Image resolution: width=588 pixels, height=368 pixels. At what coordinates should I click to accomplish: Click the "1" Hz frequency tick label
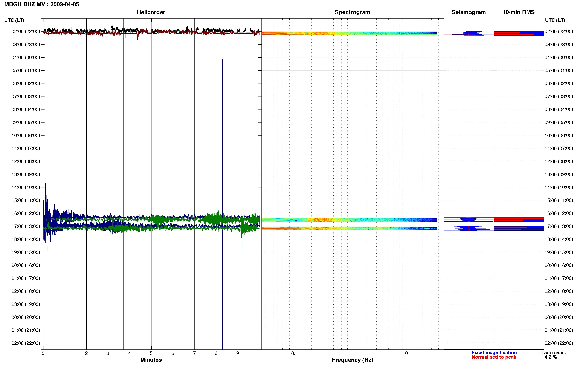click(350, 353)
